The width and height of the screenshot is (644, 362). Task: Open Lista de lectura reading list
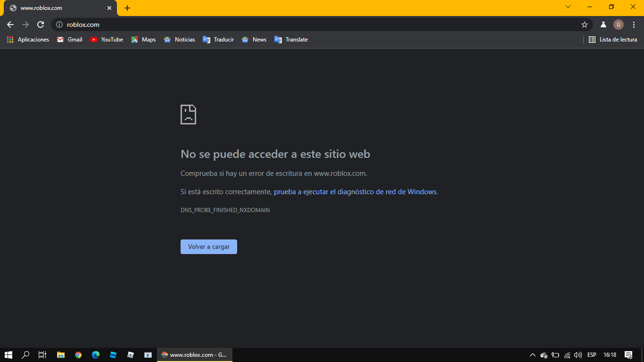pyautogui.click(x=613, y=40)
